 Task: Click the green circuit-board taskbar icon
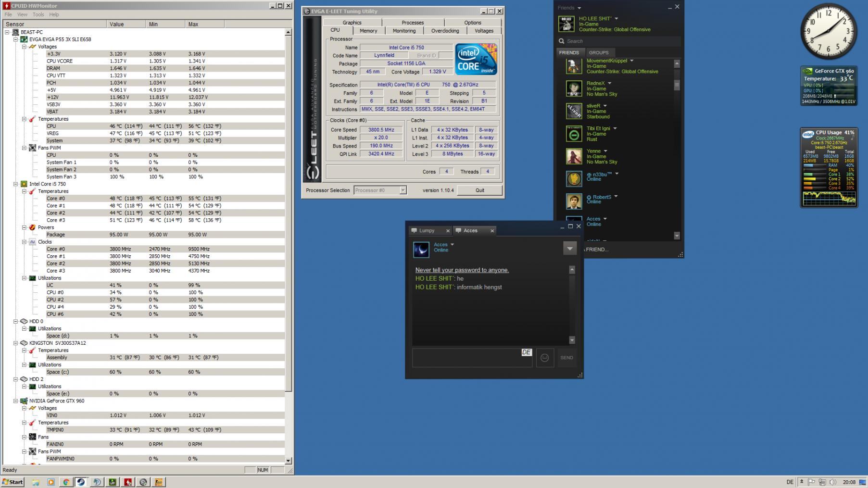click(113, 482)
